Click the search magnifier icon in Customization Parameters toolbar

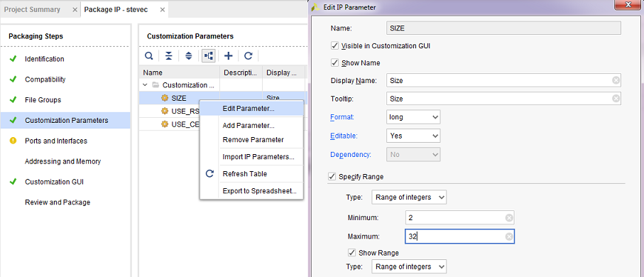click(x=149, y=56)
